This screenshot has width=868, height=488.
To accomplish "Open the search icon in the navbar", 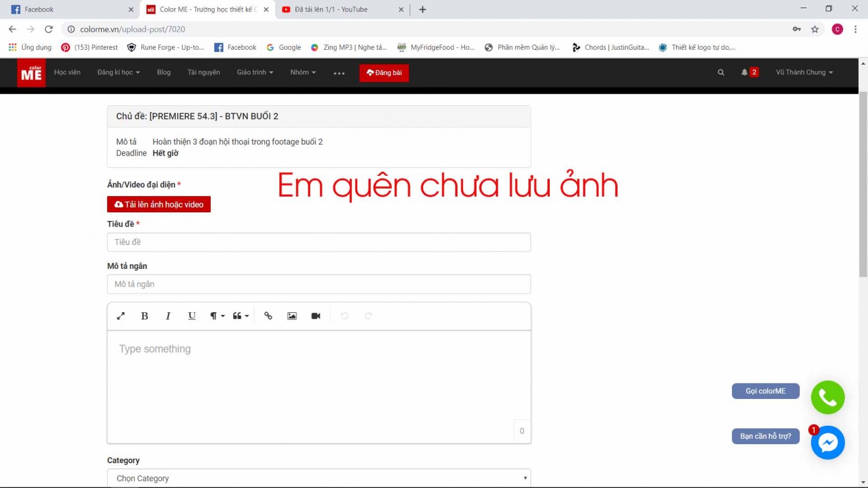I will pyautogui.click(x=721, y=72).
